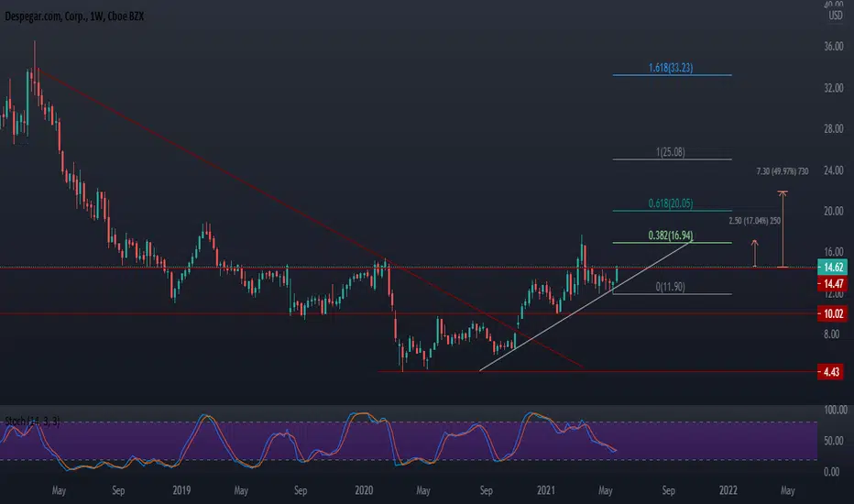Select the 0(11.90) Fibonacci level label
The image size is (854, 504).
[671, 287]
